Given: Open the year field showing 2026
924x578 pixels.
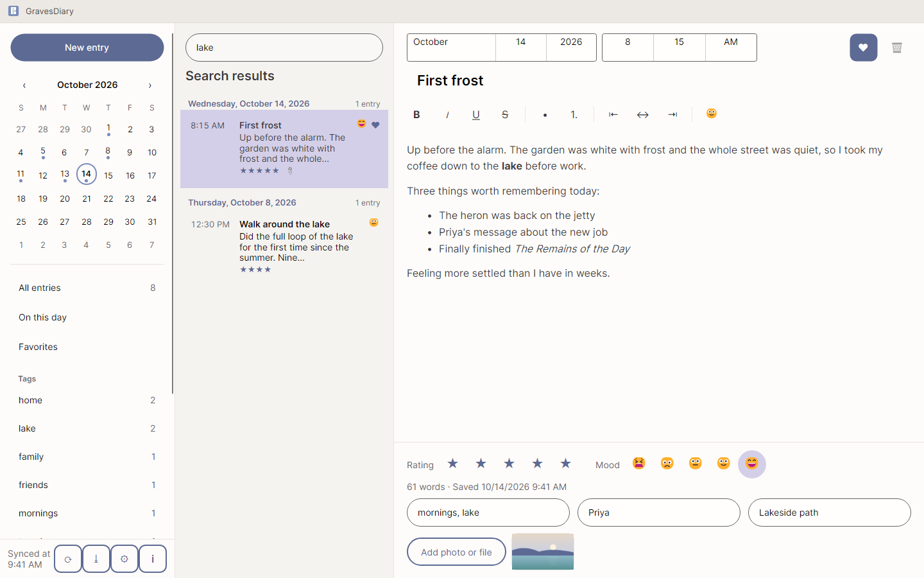Looking at the screenshot, I should [571, 48].
